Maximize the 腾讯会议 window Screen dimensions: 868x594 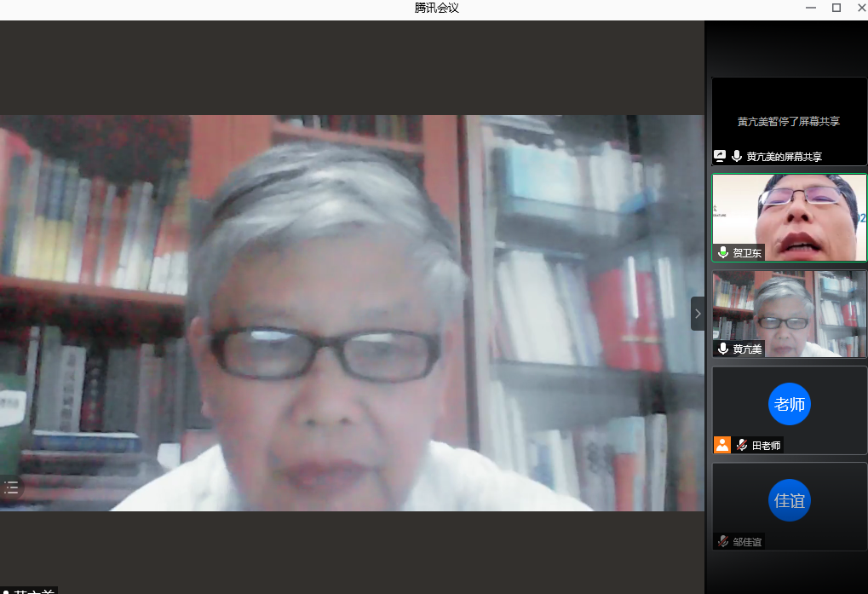point(836,8)
